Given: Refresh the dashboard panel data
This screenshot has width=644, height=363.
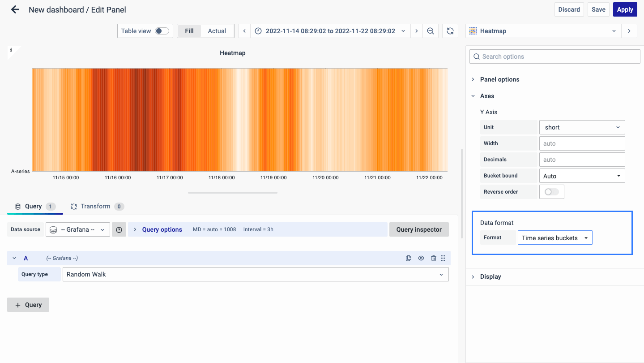Looking at the screenshot, I should point(450,30).
